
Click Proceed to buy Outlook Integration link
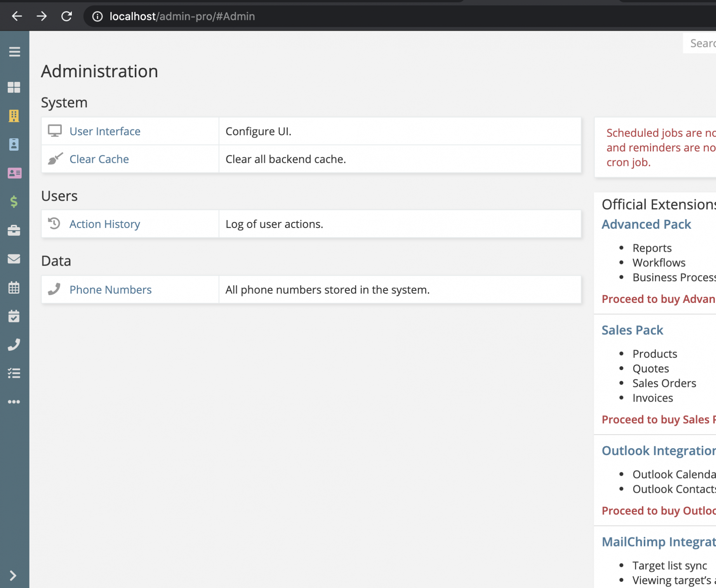click(x=659, y=511)
